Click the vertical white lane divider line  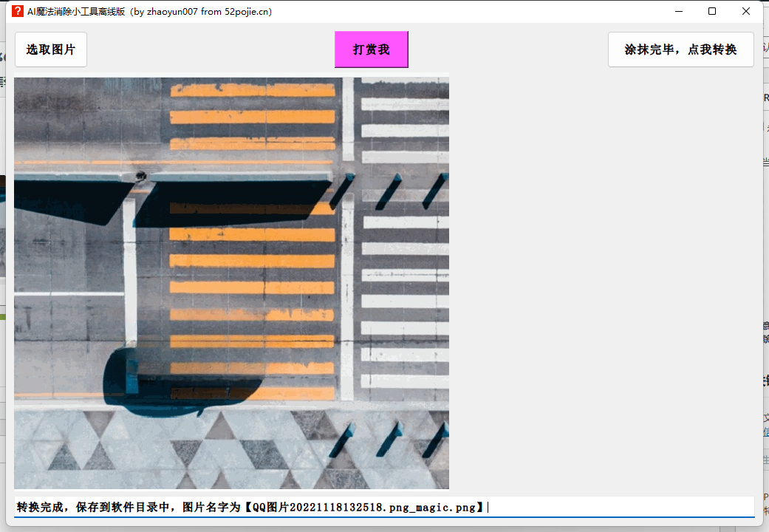pyautogui.click(x=347, y=296)
